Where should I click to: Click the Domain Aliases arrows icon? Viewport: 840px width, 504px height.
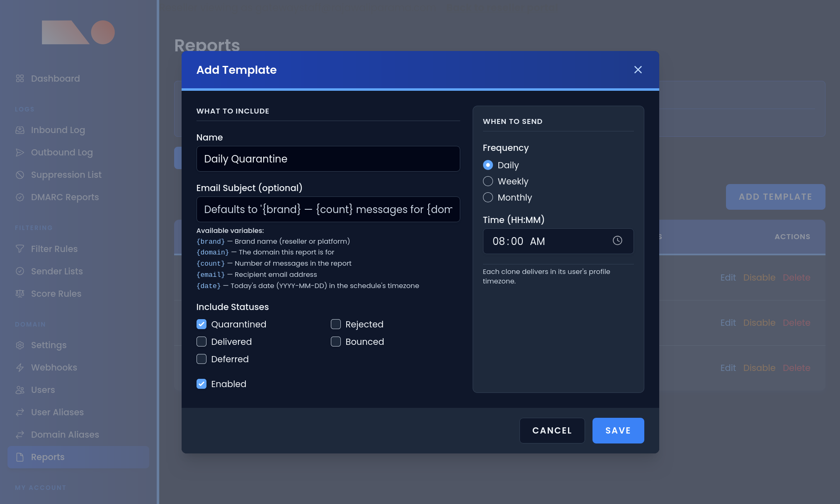point(20,434)
